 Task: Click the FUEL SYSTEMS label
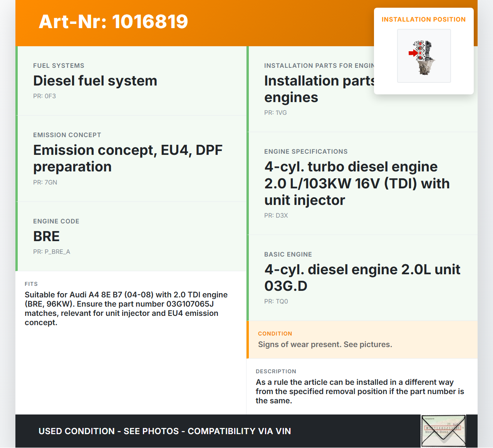[x=59, y=66]
